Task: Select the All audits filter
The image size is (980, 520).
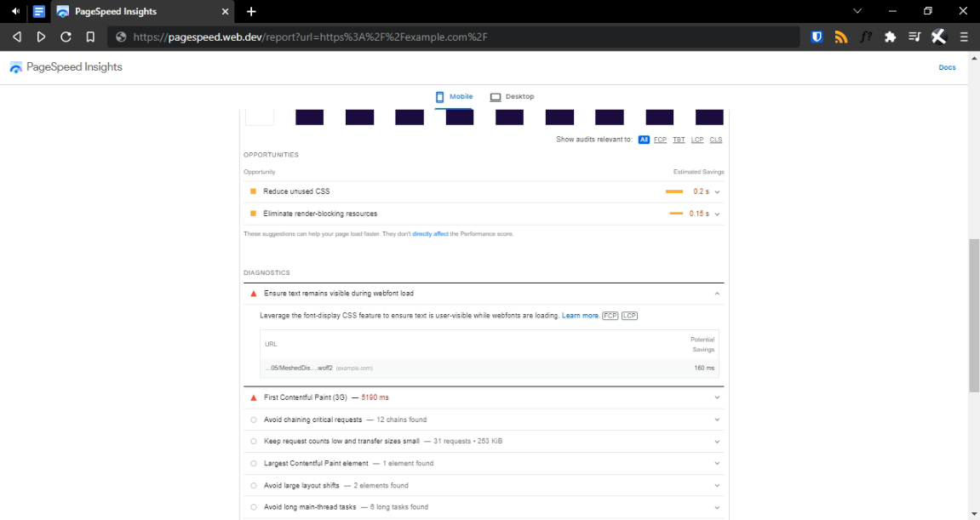Action: (x=644, y=140)
